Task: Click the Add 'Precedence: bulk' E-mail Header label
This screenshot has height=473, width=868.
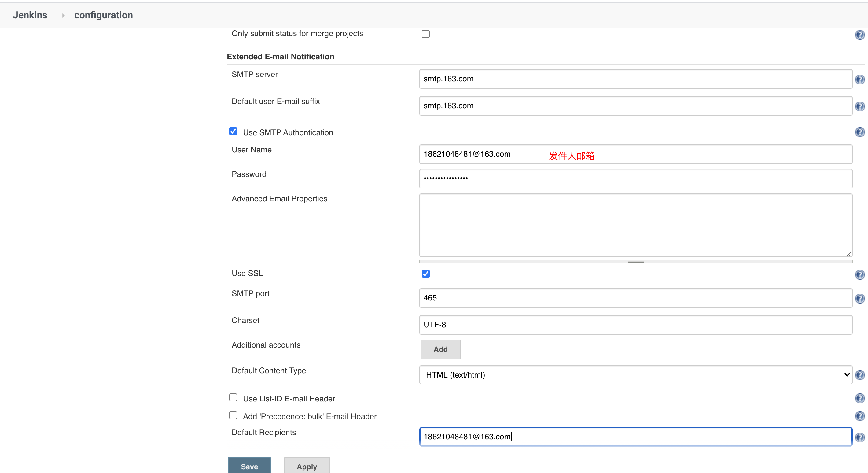Action: [x=310, y=417]
